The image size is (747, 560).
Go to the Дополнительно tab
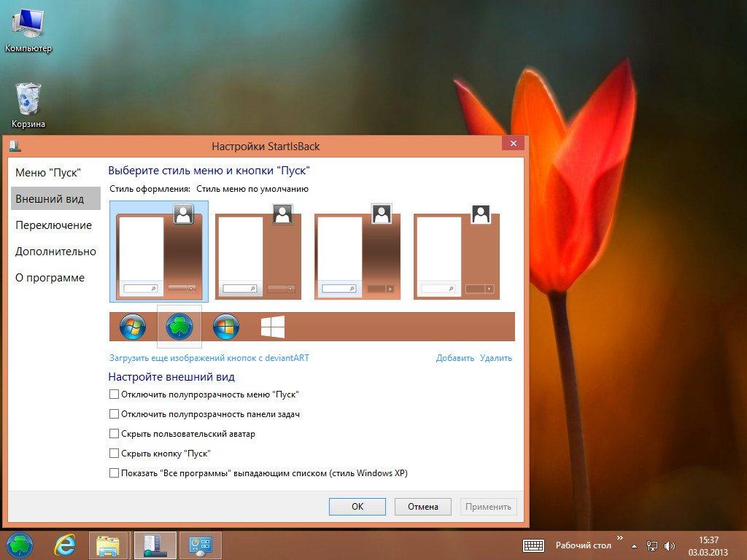55,251
